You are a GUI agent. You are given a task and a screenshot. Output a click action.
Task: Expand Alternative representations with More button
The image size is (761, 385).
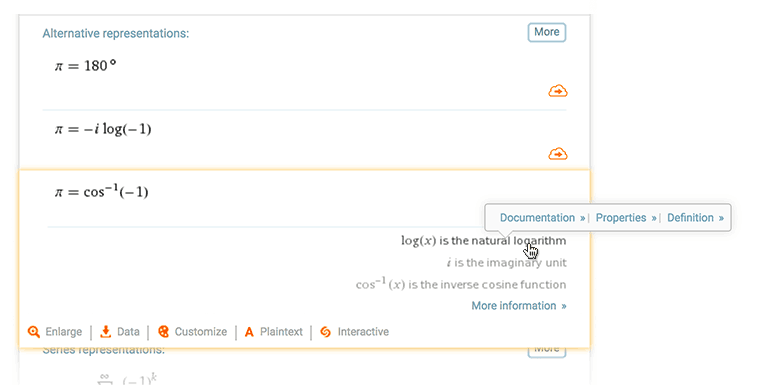tap(546, 32)
